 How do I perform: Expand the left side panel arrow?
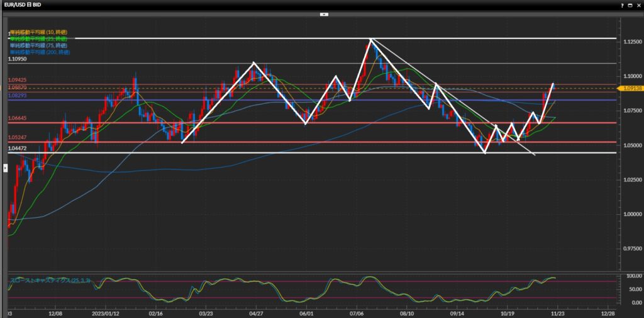click(6, 168)
